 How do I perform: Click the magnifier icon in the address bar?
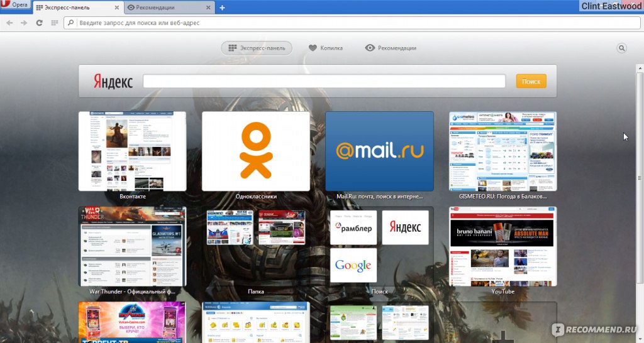coord(70,23)
